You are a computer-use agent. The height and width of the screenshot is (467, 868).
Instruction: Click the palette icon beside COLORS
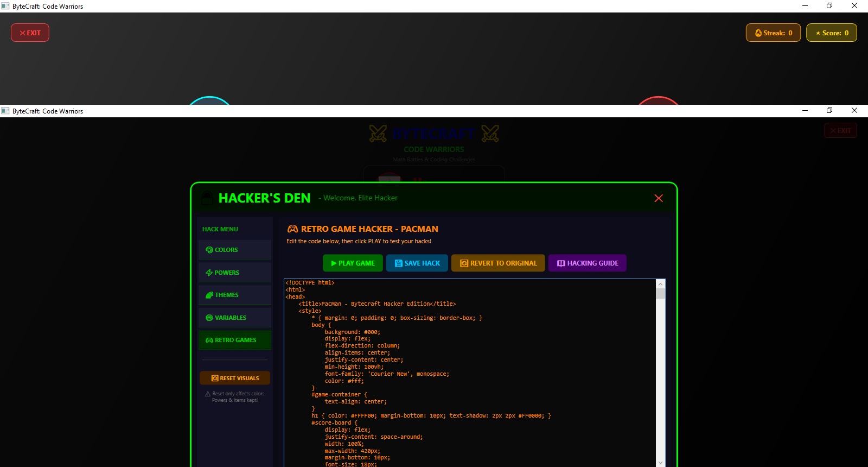(209, 250)
